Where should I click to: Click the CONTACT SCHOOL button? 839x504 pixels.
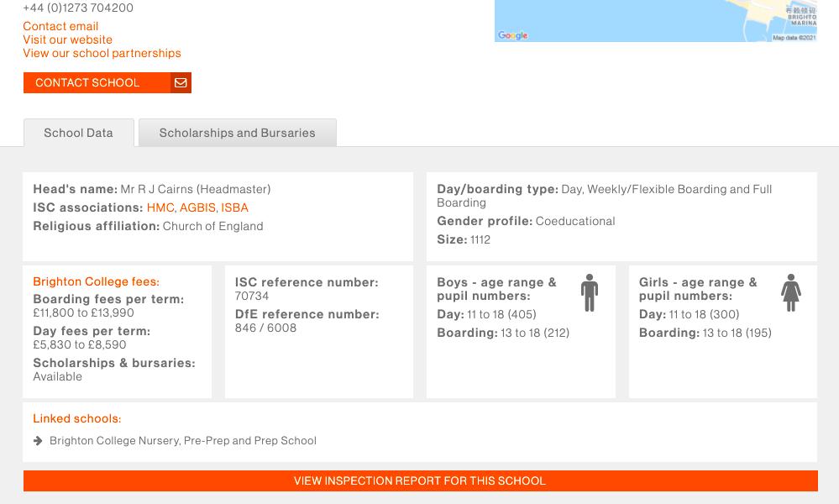pos(107,83)
